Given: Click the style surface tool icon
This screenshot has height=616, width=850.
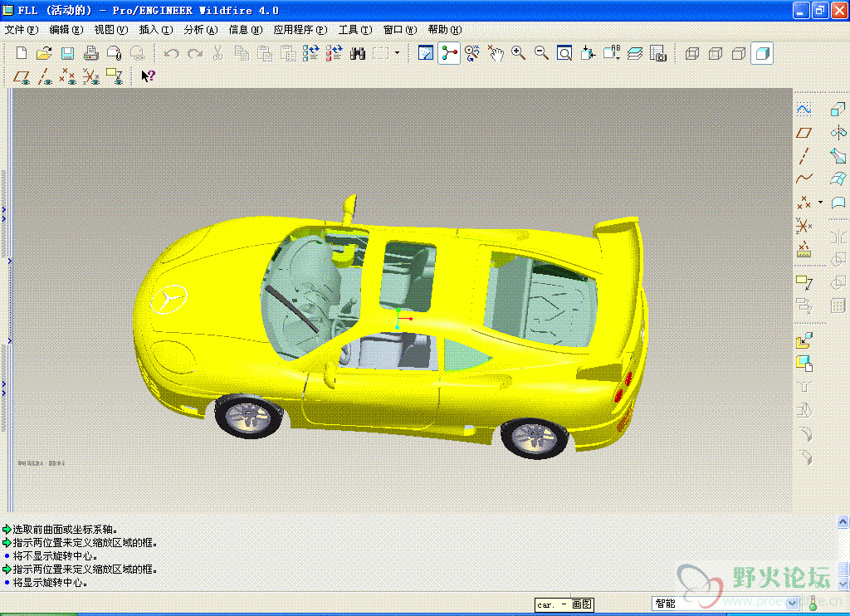Looking at the screenshot, I should click(x=838, y=203).
